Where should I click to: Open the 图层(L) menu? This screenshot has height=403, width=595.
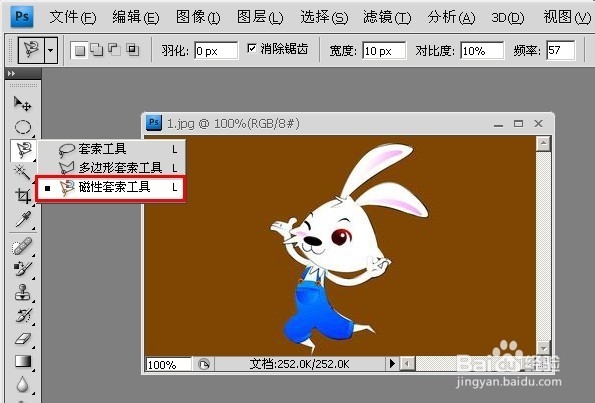[260, 17]
